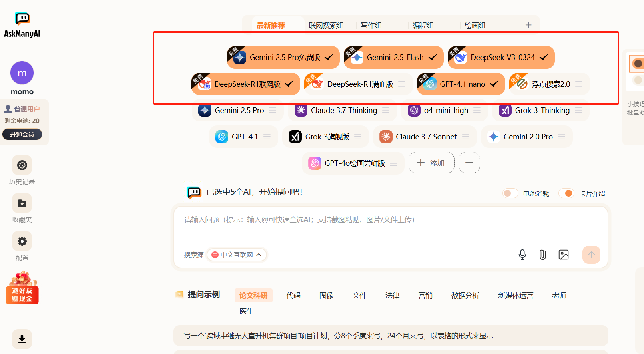
Task: Deselect DeepSeek-R1联网版 model
Action: [x=246, y=84]
